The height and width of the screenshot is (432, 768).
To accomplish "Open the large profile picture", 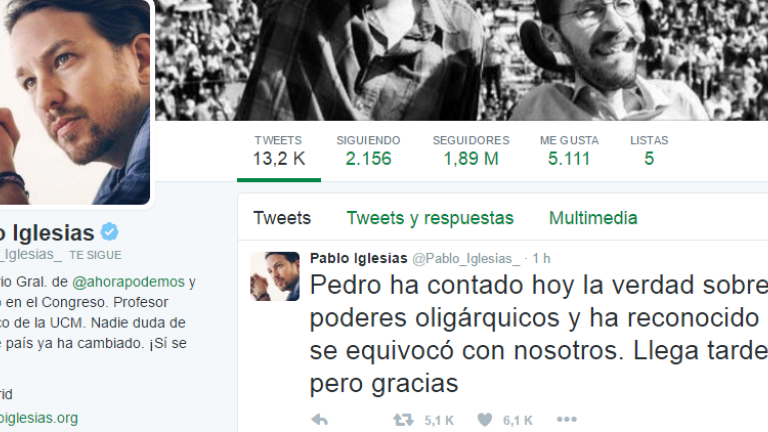I will click(75, 102).
